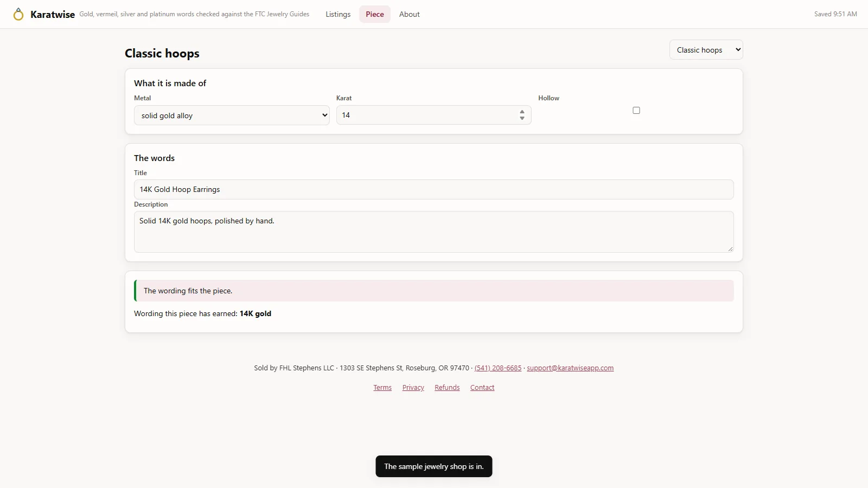The image size is (868, 488).
Task: Click the 'Saved 9:51 AM' status text
Action: 835,14
